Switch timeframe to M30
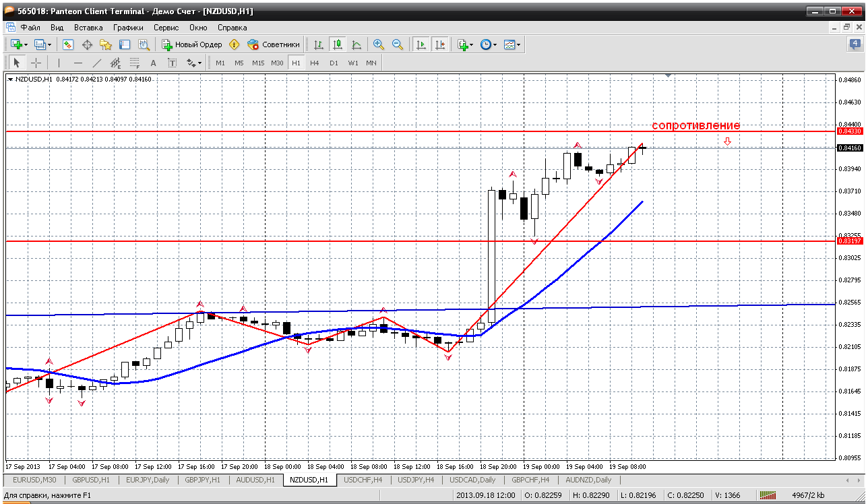This screenshot has width=868, height=504. click(x=277, y=63)
